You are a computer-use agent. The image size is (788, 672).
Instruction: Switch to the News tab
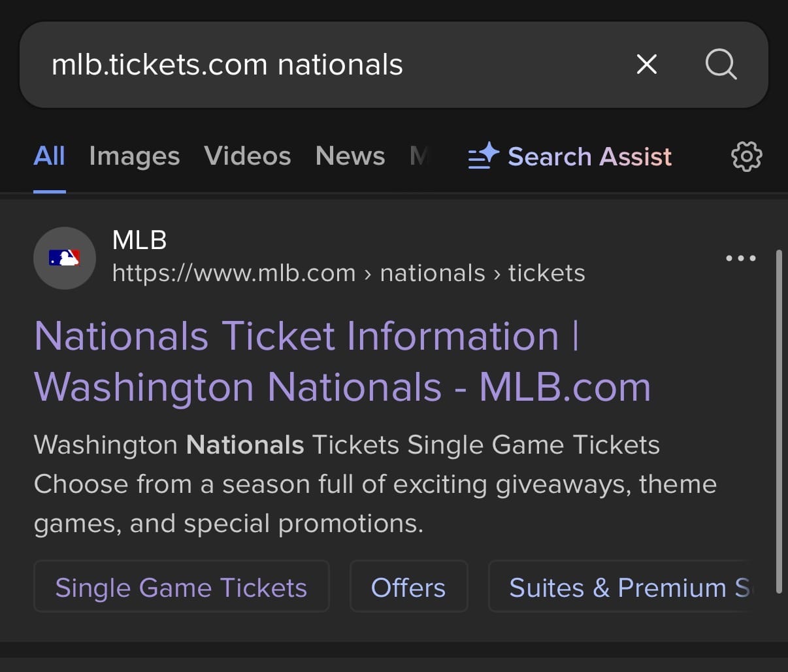350,156
